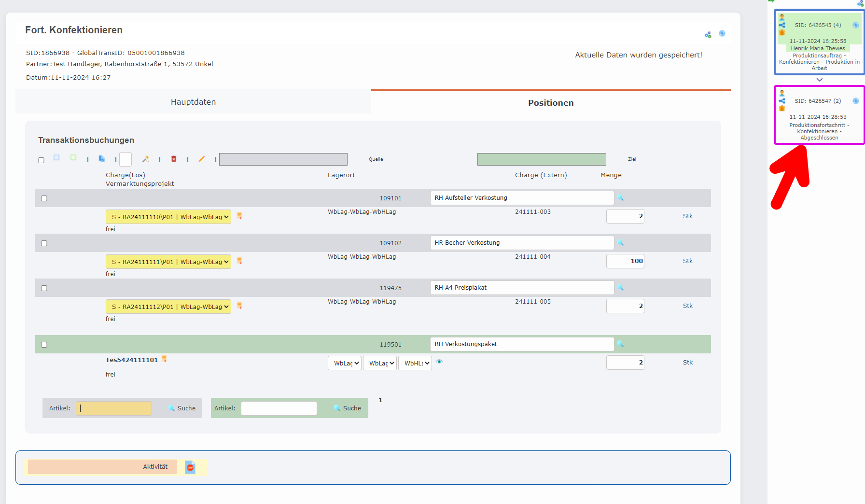
Task: Switch to the Hauptdaten tab
Action: coord(193,102)
